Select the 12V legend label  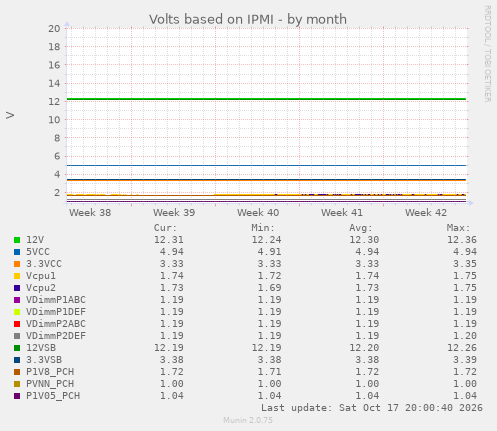[x=35, y=240]
